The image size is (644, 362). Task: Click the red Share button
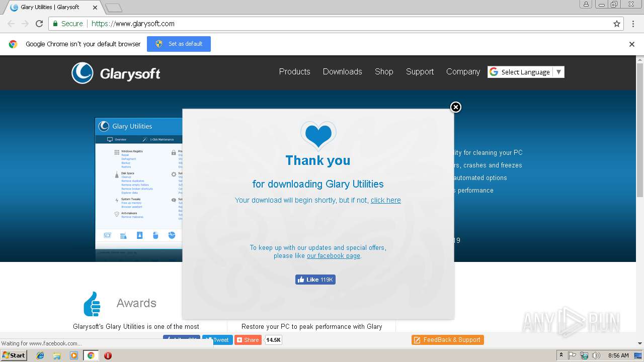point(248,340)
